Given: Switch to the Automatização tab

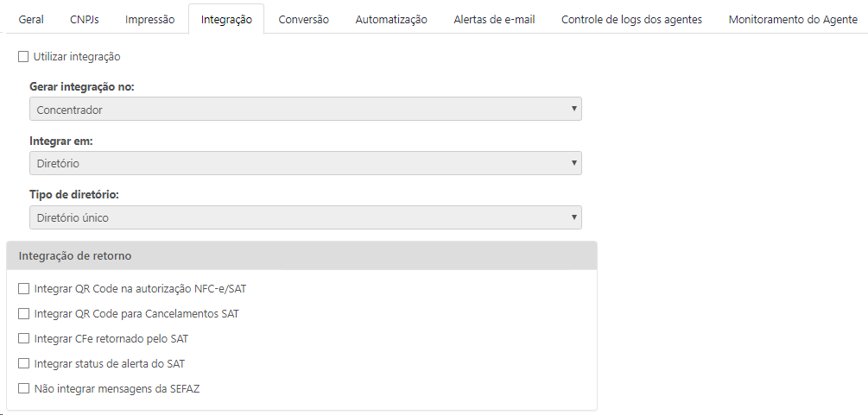Looking at the screenshot, I should pyautogui.click(x=391, y=19).
